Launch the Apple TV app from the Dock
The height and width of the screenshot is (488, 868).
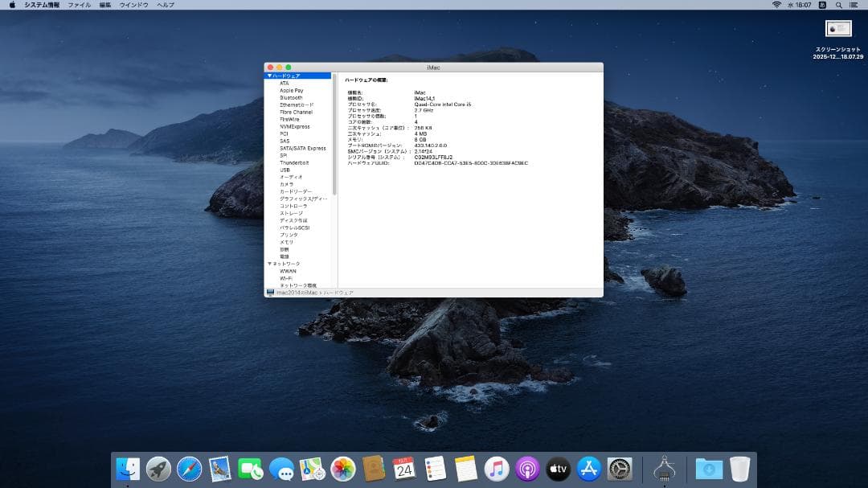[557, 468]
